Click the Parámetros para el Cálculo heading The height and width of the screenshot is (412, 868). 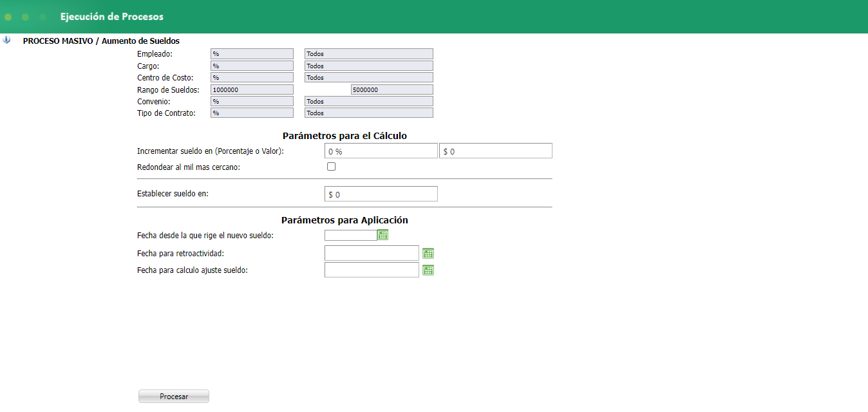point(344,136)
